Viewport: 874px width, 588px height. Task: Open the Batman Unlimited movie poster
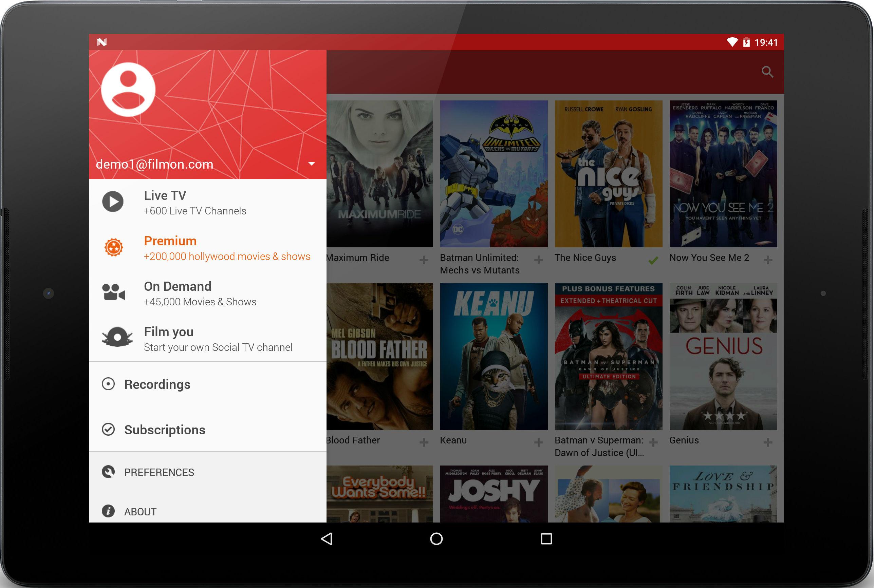click(x=494, y=174)
